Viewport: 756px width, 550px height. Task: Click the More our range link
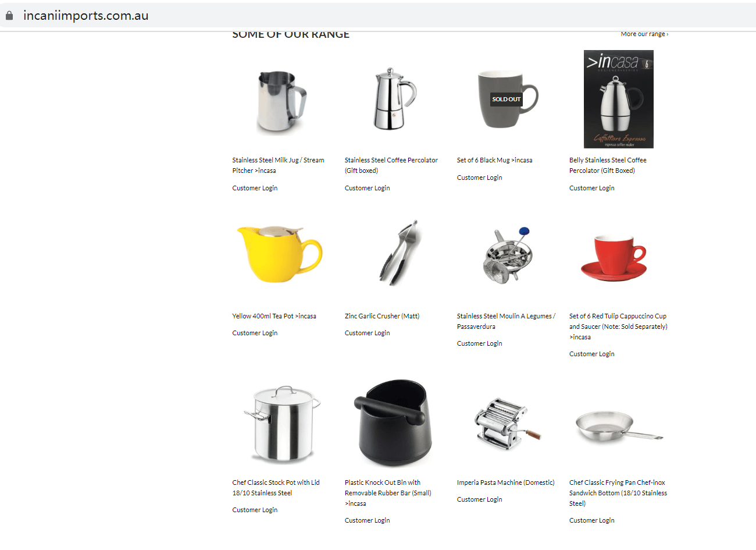[644, 34]
